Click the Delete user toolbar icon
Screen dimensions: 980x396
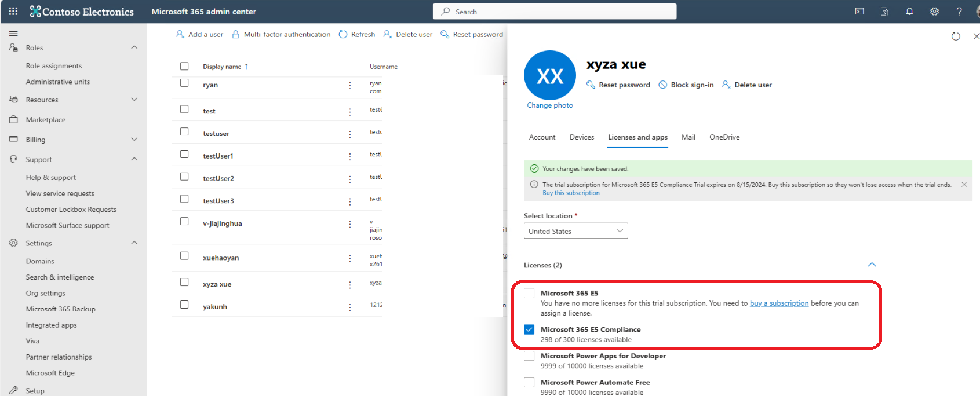click(388, 34)
